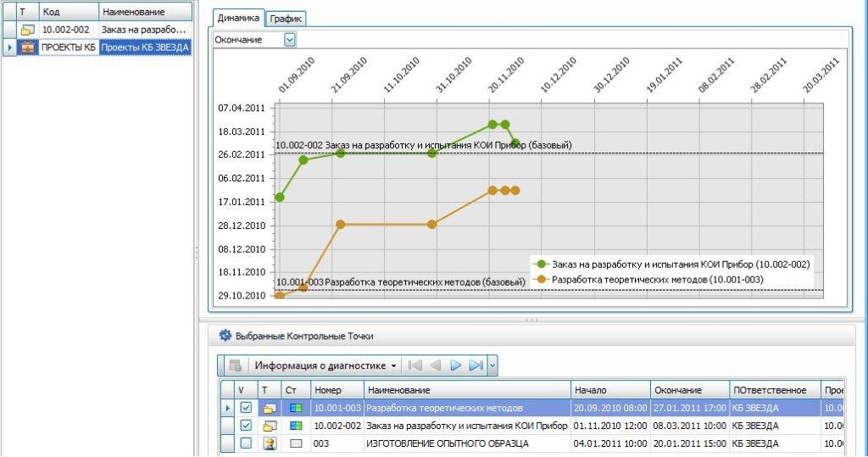Open toolbar overflow options arrow
This screenshot has height=457, width=868.
point(492,365)
